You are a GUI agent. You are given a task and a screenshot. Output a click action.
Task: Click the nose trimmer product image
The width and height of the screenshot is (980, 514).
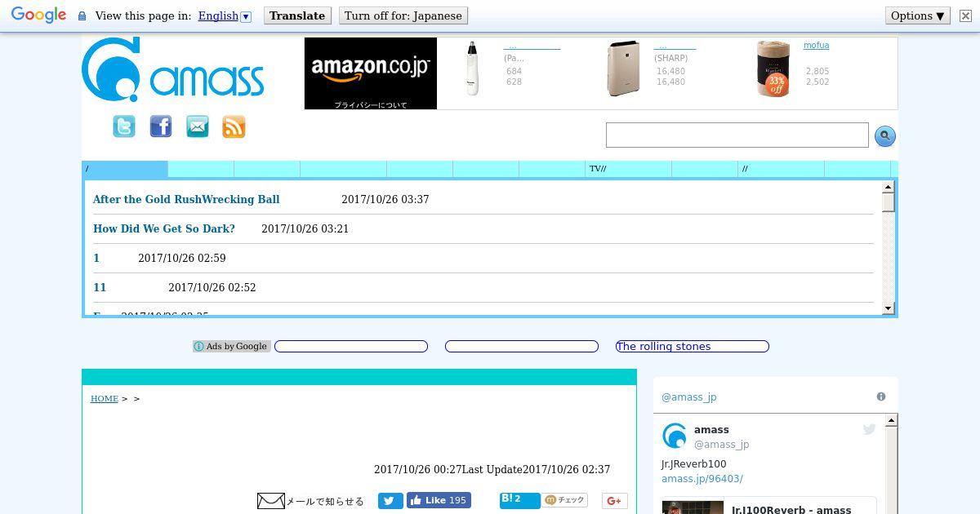[x=473, y=69]
